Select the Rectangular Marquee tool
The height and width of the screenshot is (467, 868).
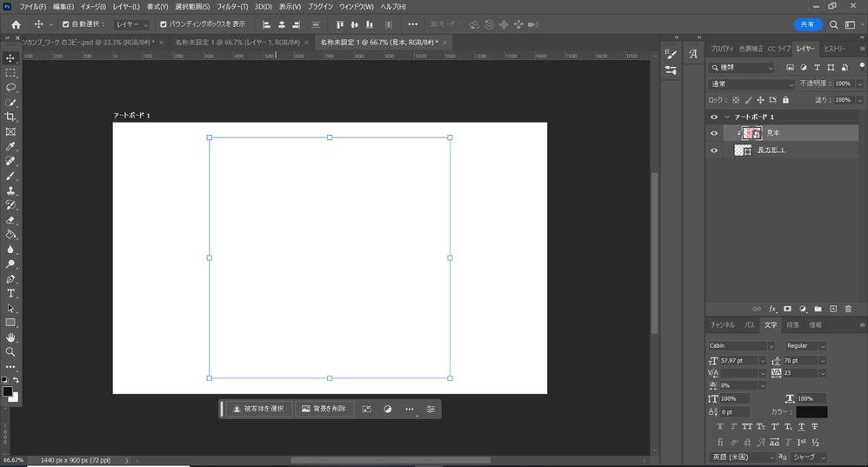tap(10, 73)
